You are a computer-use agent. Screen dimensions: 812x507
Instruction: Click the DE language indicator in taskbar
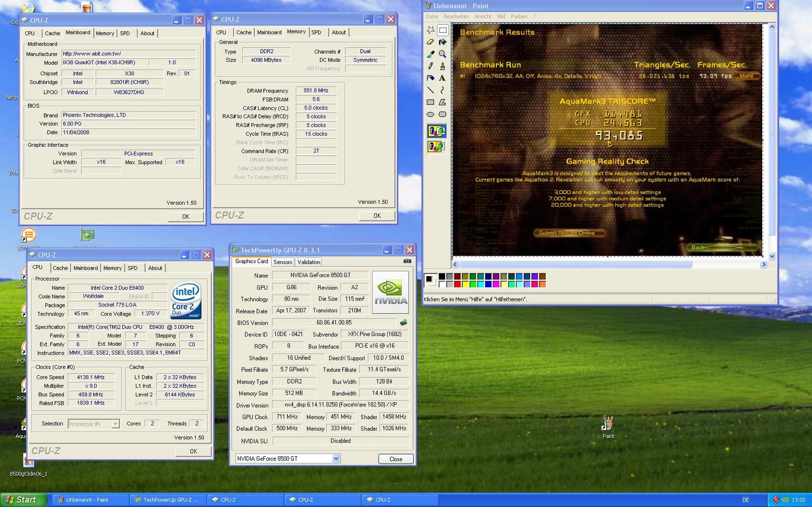coord(746,500)
